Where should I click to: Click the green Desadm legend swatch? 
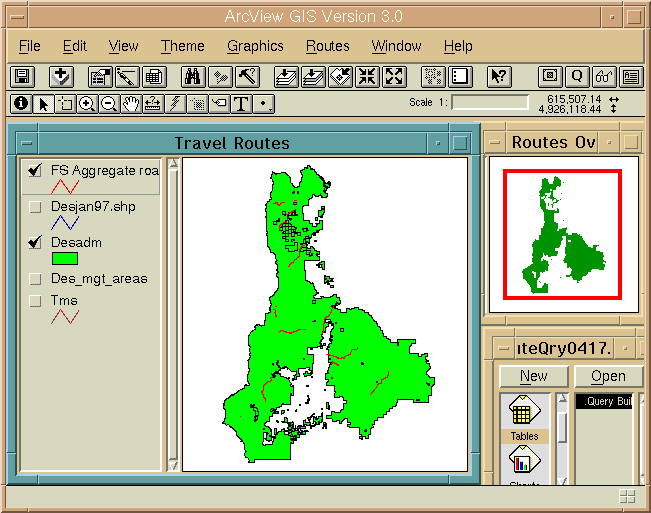coord(65,259)
